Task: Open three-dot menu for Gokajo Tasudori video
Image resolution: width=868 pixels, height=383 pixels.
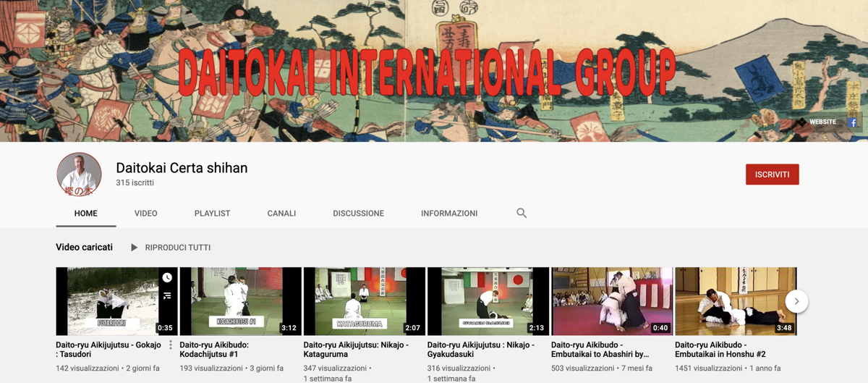Action: click(x=171, y=345)
